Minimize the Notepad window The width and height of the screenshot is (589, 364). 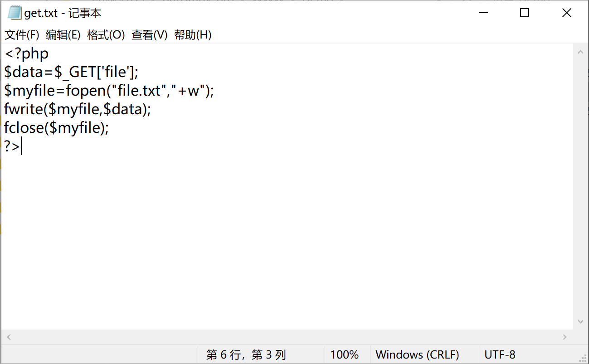pyautogui.click(x=482, y=13)
